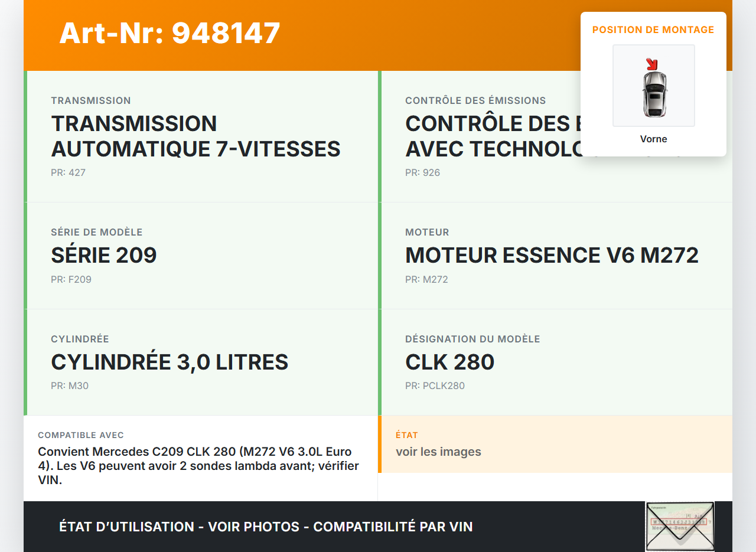Select the SÉRIE 209 model series value
756x552 pixels.
click(104, 255)
